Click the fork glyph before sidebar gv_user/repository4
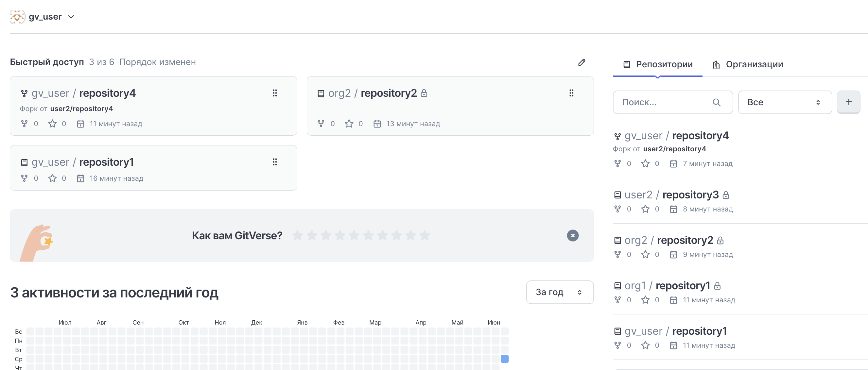Image resolution: width=868 pixels, height=370 pixels. click(617, 136)
